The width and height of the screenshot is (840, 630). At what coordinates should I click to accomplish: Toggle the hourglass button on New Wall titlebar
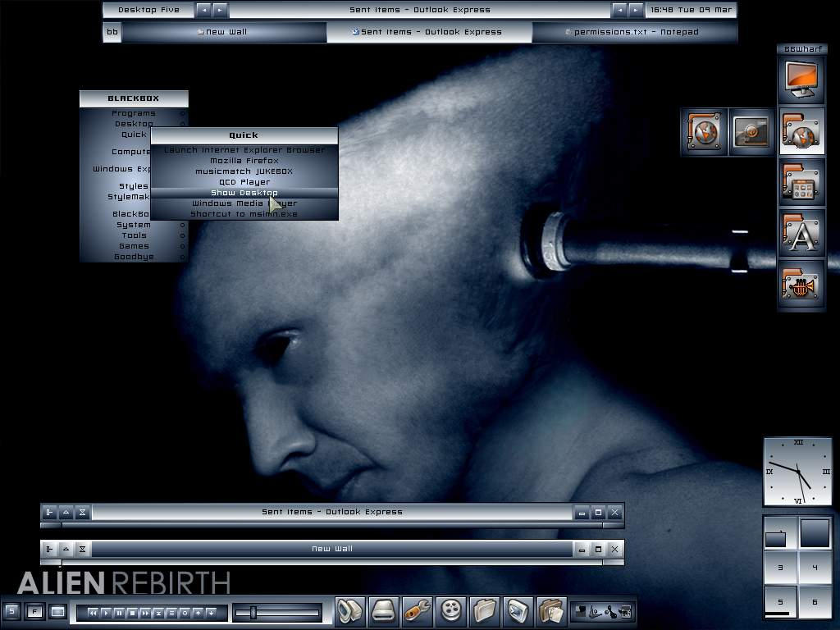[x=83, y=549]
